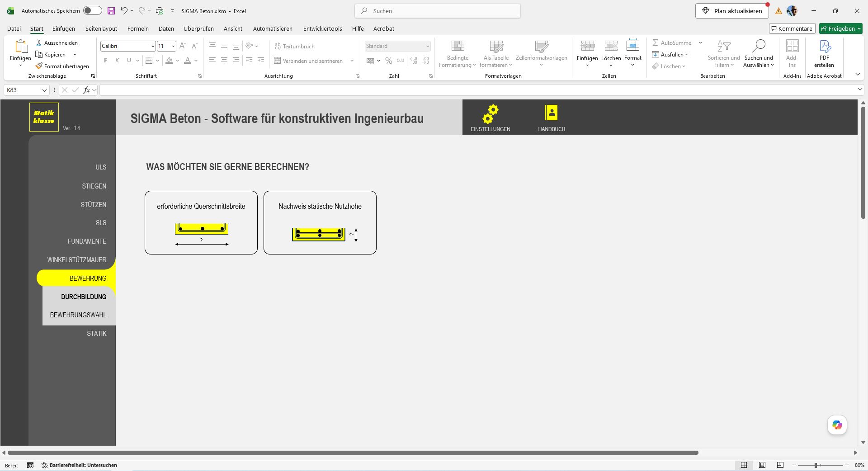
Task: Click the zoom slider handle
Action: 816,465
